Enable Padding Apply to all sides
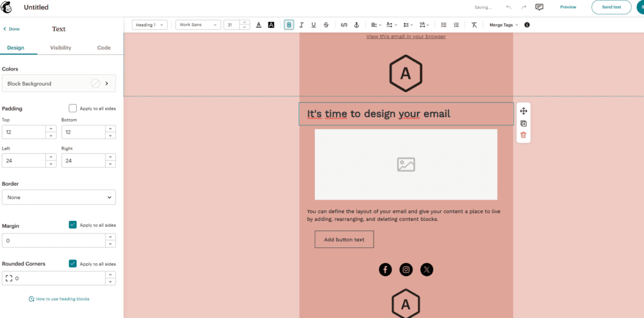This screenshot has height=318, width=644. click(x=73, y=108)
